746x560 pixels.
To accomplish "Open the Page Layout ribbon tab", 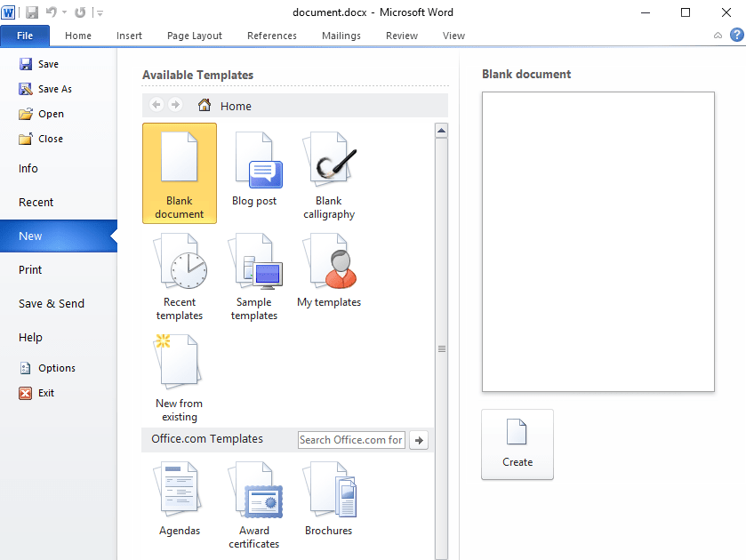I will point(194,36).
